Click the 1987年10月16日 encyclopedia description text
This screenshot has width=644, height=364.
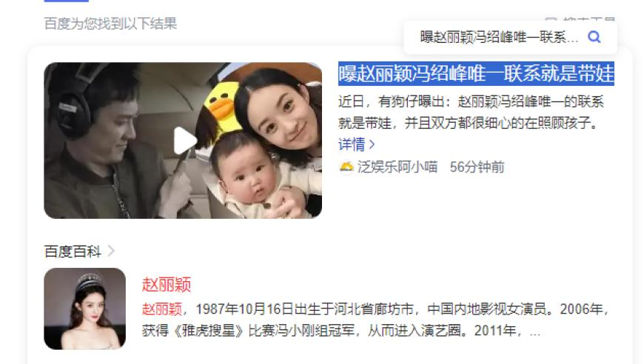click(x=376, y=320)
